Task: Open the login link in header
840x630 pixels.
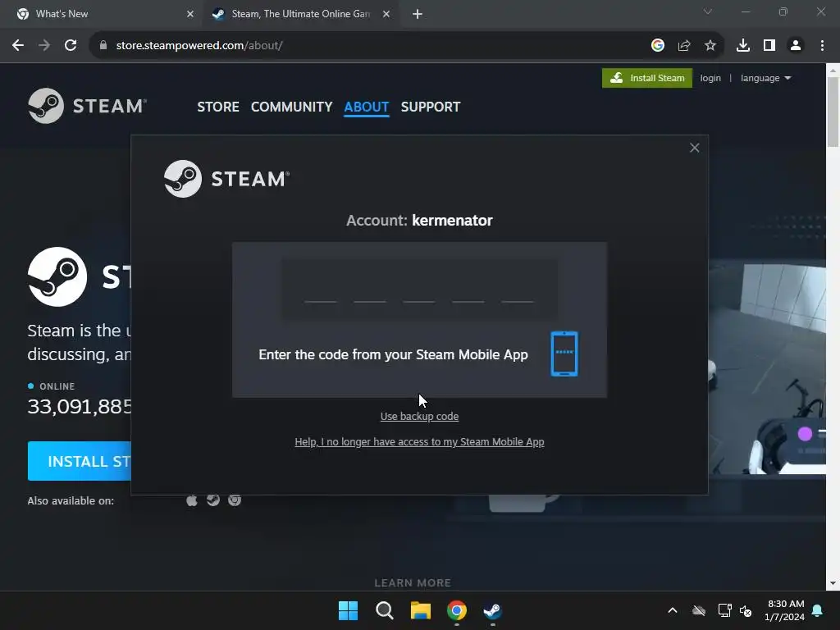Action: coord(710,78)
